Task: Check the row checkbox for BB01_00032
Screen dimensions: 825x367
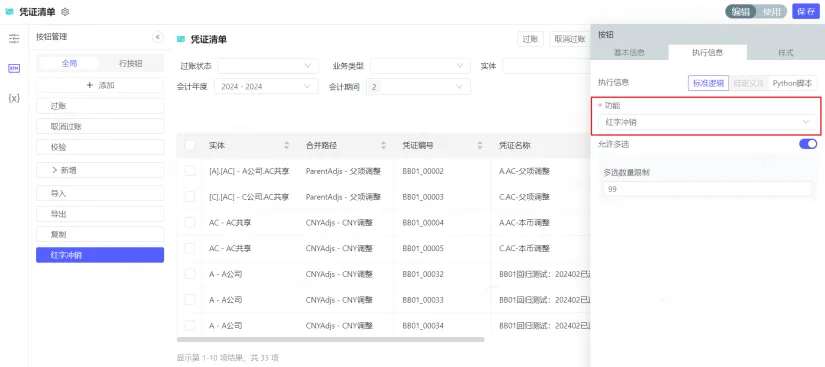Action: [190, 274]
